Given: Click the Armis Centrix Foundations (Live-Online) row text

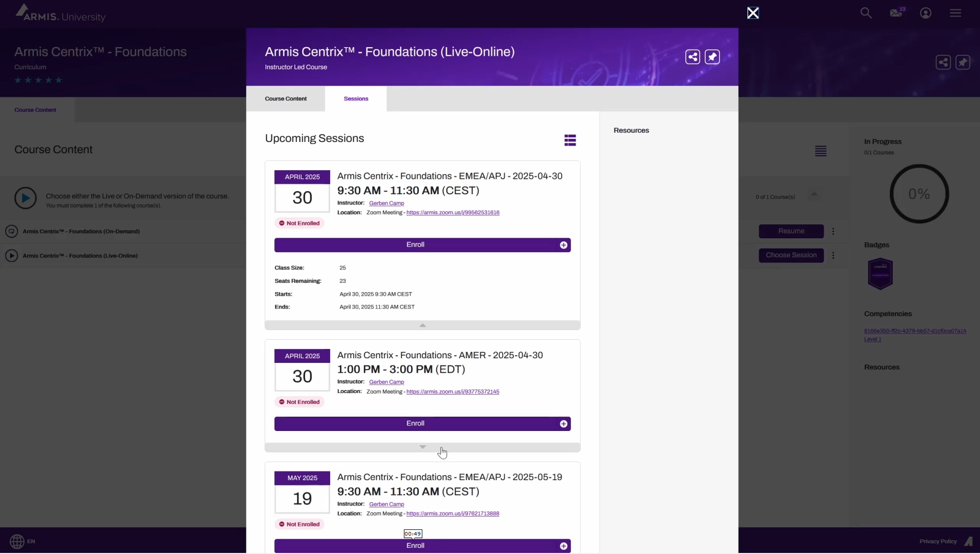Looking at the screenshot, I should click(80, 256).
